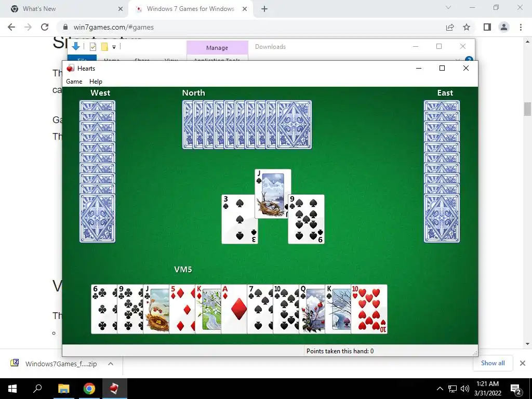Screen dimensions: 532x399
Task: Click Show all downloads
Action: pos(493,363)
